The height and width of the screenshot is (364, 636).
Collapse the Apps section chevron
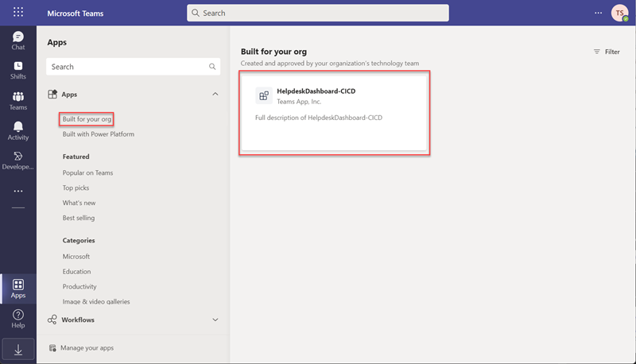[215, 94]
